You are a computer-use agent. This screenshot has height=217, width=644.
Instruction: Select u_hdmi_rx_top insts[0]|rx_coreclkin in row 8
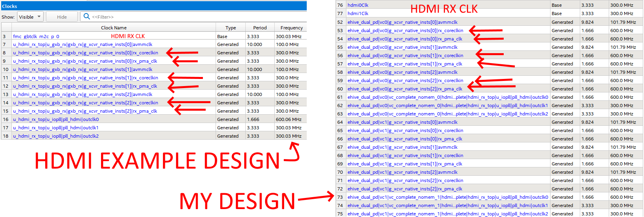click(x=86, y=53)
